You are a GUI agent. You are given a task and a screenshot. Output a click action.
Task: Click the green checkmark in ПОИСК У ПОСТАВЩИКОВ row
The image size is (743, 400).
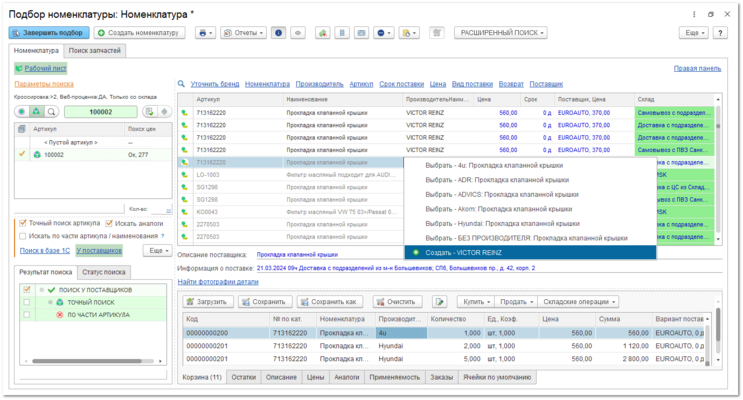[x=52, y=290]
